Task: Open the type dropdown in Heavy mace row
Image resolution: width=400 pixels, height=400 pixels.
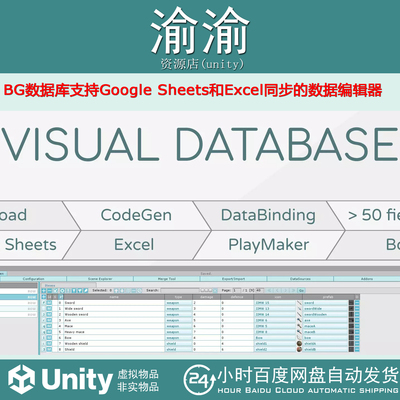Action: (x=178, y=332)
